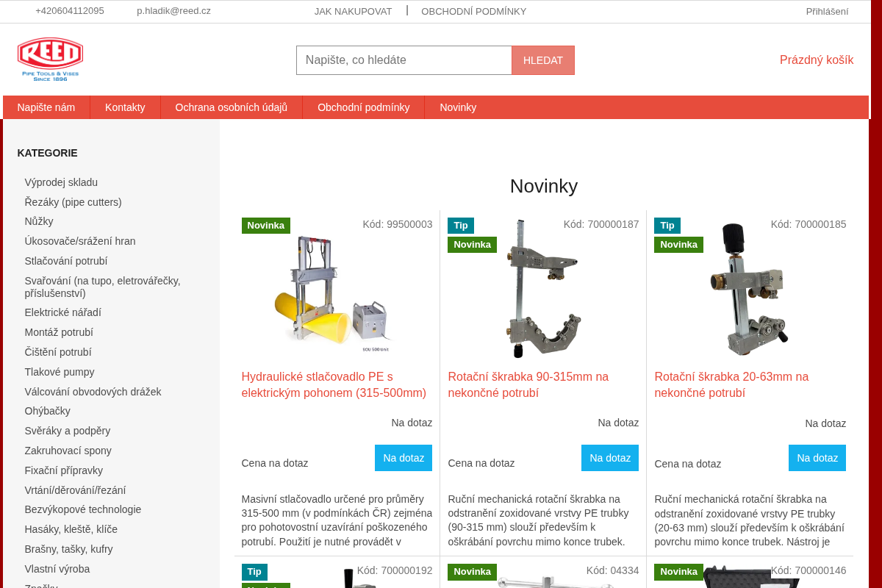The height and width of the screenshot is (588, 882).
Task: Select the Elektrické nářadí category
Action: tap(63, 312)
